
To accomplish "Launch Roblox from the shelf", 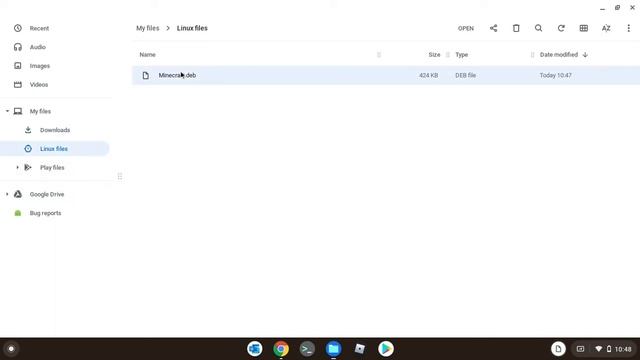I will tap(360, 349).
